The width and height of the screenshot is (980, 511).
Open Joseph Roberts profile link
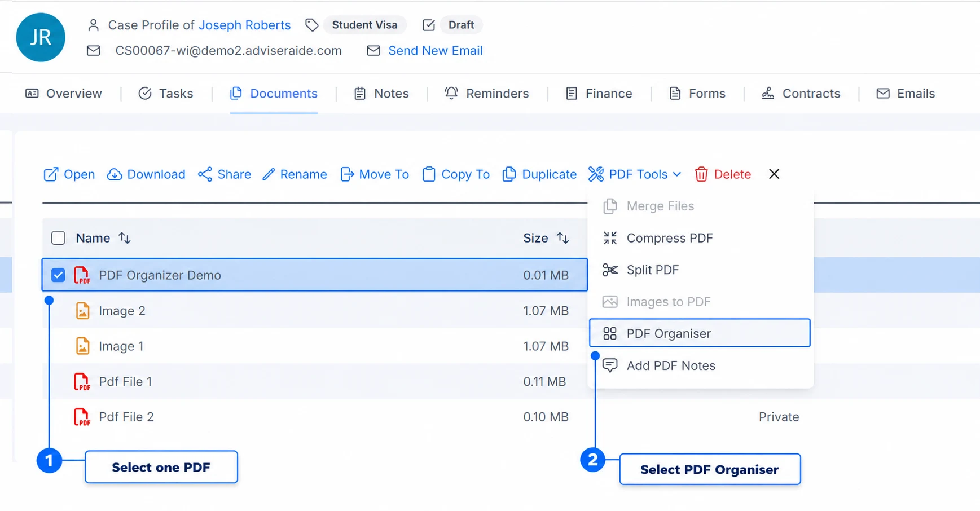tap(245, 25)
